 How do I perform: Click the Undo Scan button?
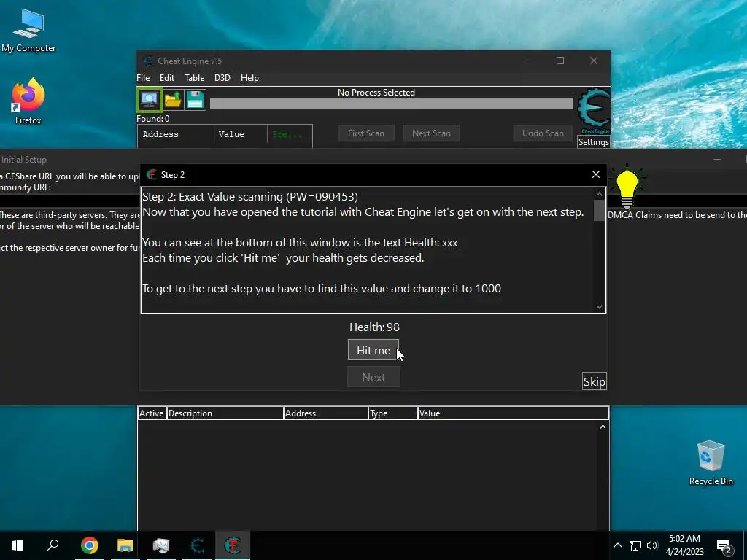coord(543,133)
